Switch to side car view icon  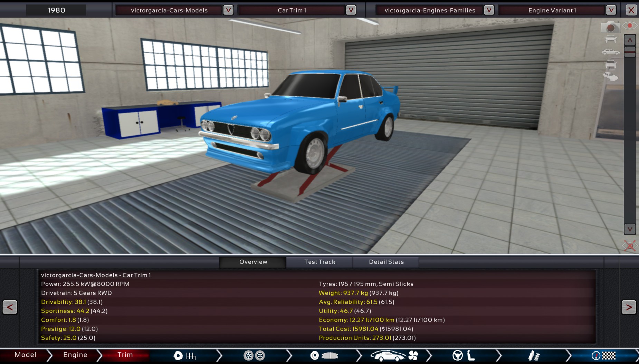(611, 52)
